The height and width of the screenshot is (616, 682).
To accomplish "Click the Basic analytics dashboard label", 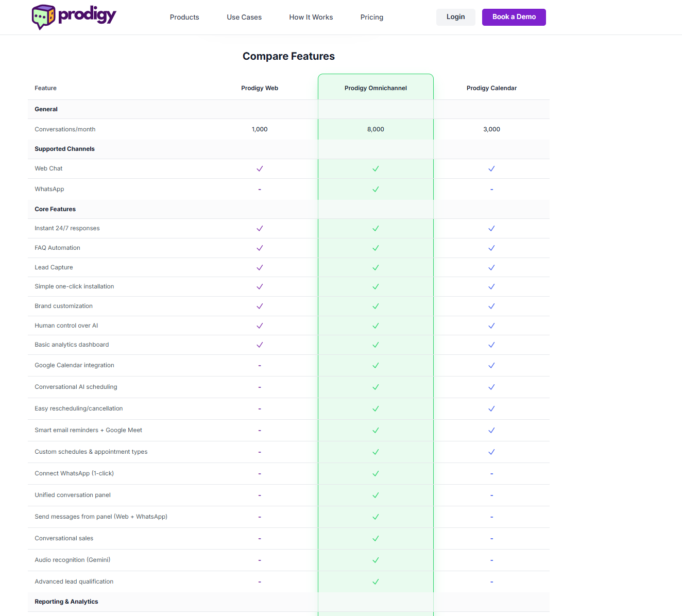I will point(72,345).
